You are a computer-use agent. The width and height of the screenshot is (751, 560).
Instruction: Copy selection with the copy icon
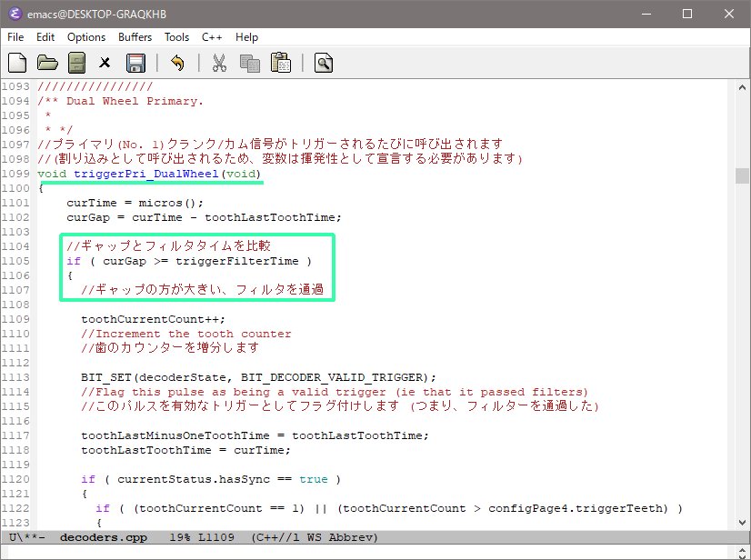click(x=249, y=64)
